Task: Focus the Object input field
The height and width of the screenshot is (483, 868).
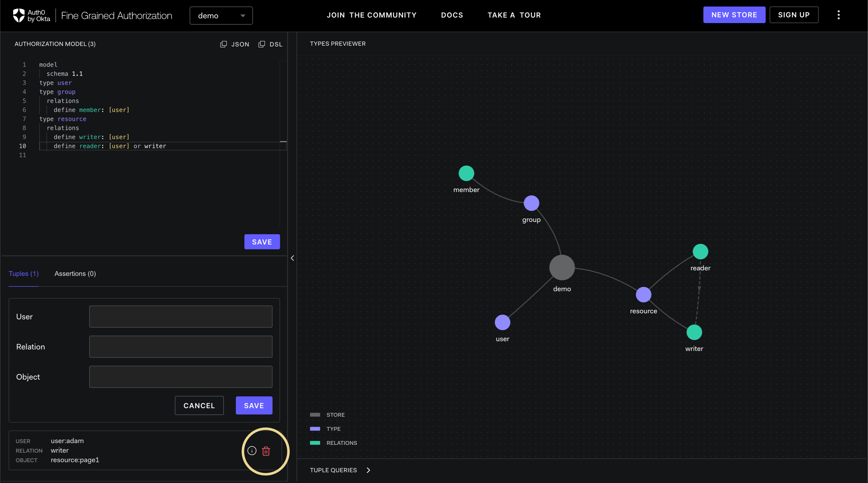Action: pos(181,377)
